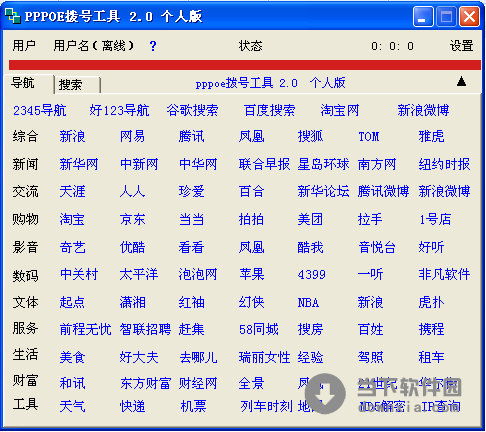Click the blue question mark help icon
Screen dimensions: 486x432
point(153,46)
